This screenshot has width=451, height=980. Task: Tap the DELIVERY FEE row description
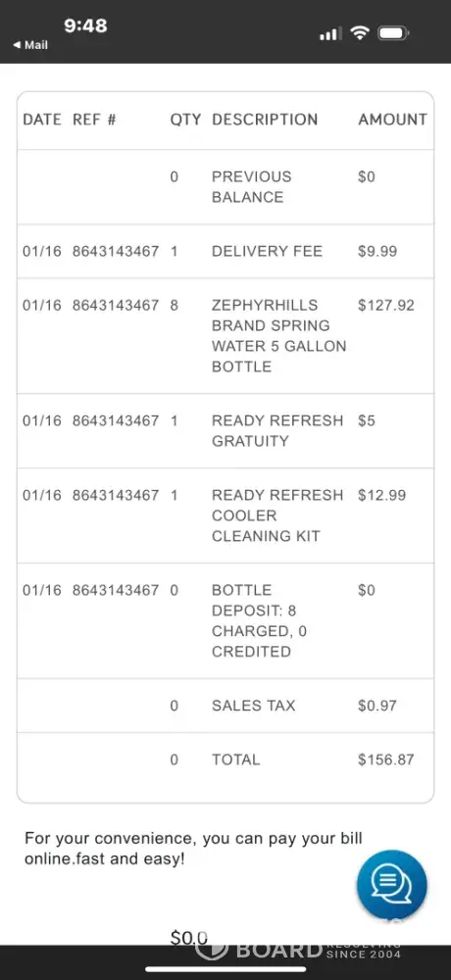267,251
